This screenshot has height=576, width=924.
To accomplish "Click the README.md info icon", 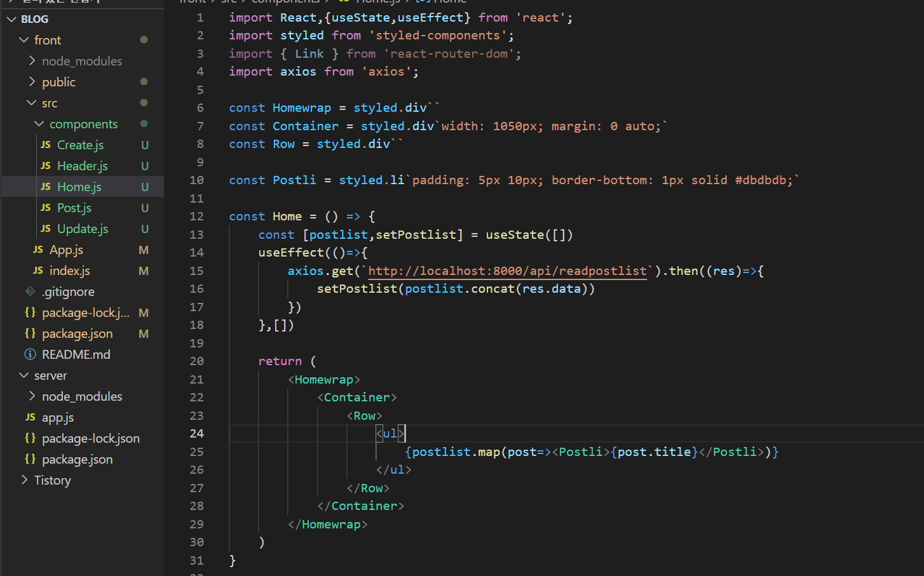I will tap(30, 354).
